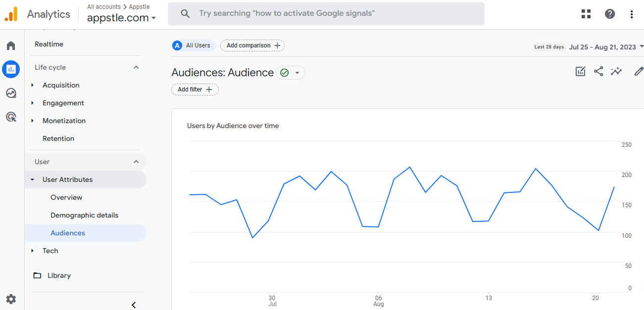This screenshot has height=310, width=644.
Task: Click the '250' y-axis value
Action: click(x=627, y=145)
